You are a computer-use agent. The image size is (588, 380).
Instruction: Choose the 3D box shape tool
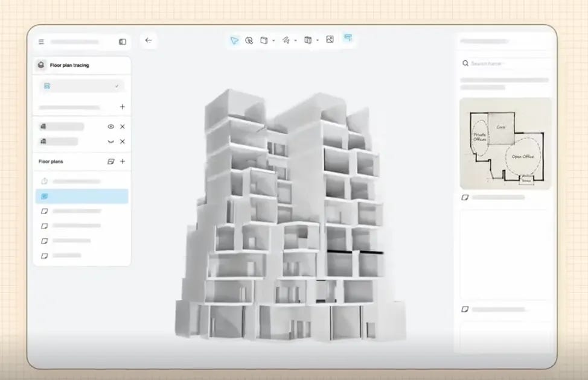click(x=264, y=40)
